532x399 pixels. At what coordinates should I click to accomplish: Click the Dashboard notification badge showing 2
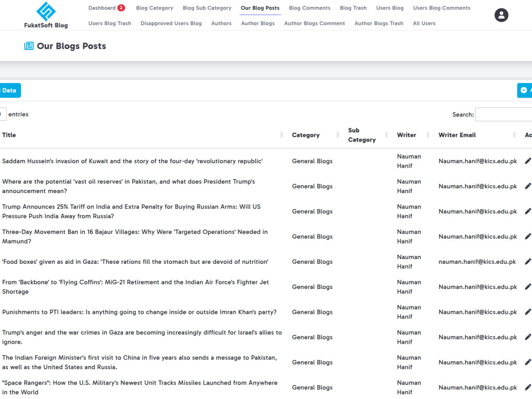[x=121, y=8]
